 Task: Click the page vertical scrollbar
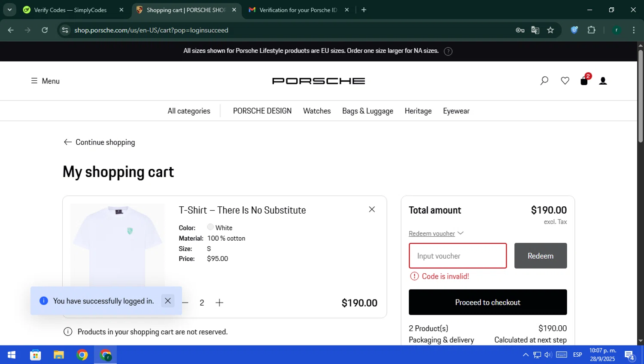click(640, 97)
